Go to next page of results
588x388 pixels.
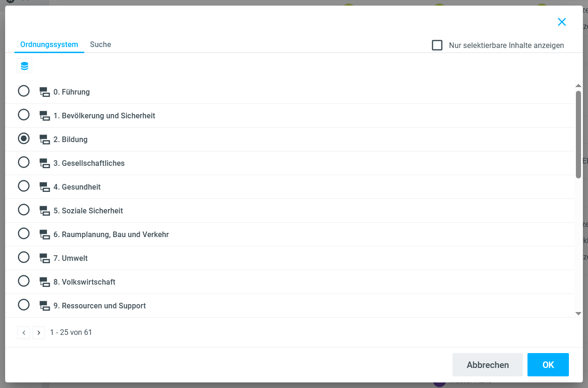pos(39,333)
